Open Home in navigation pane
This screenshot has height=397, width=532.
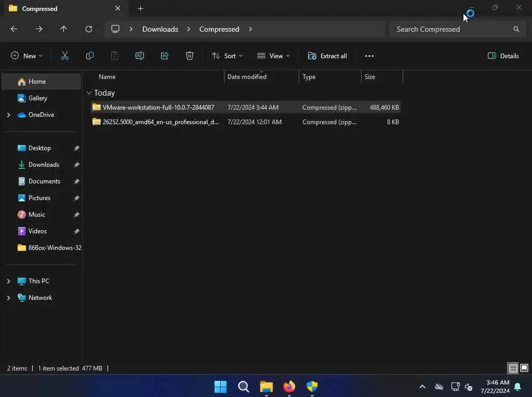tap(42, 82)
